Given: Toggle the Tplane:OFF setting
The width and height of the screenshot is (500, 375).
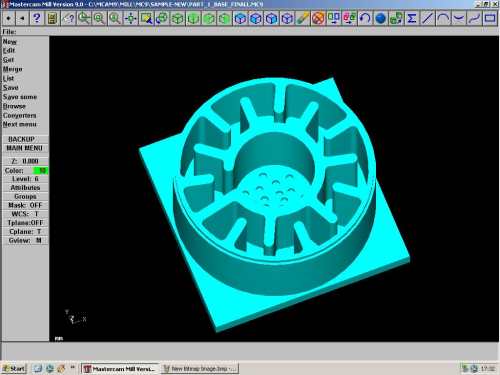Looking at the screenshot, I should (x=25, y=223).
